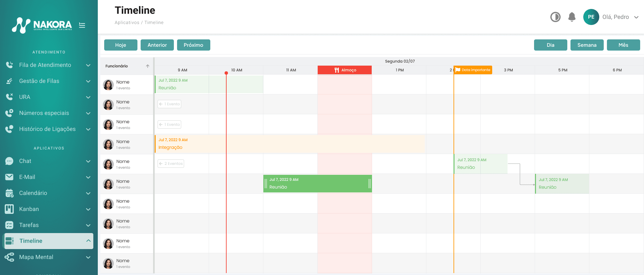Open Chat menu item
The image size is (644, 275).
pyautogui.click(x=48, y=161)
